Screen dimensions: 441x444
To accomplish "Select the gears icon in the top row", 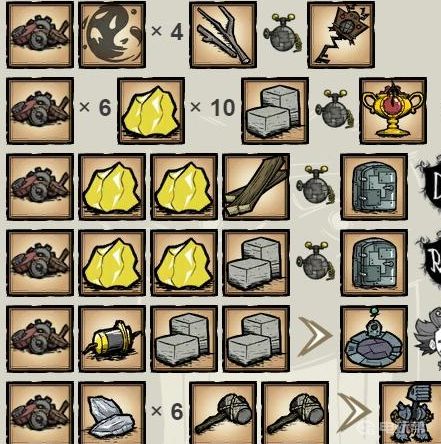I will tap(40, 35).
